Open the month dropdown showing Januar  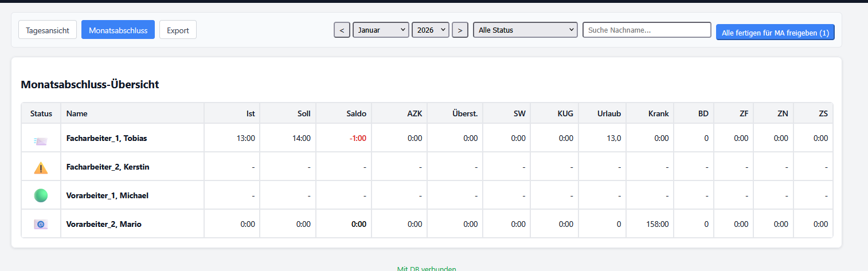[381, 30]
